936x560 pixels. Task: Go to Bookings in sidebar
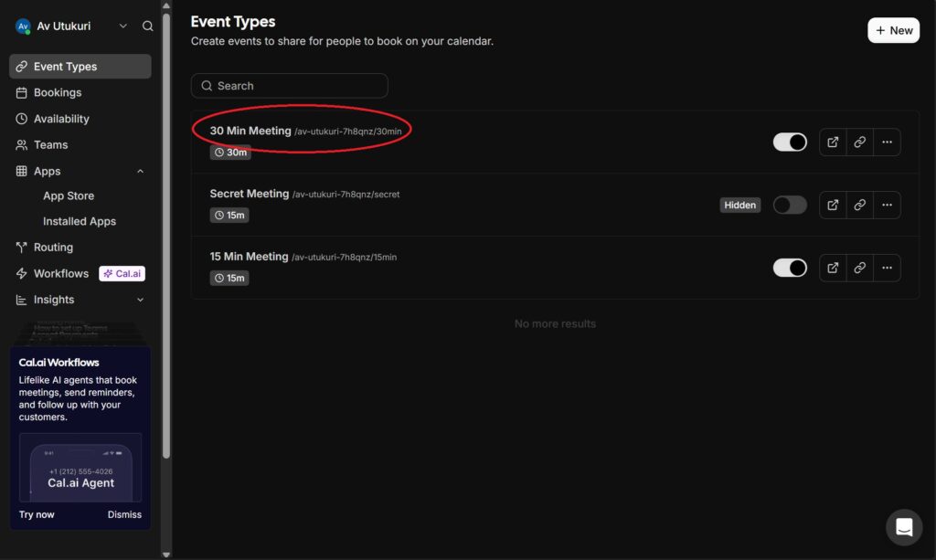[58, 92]
